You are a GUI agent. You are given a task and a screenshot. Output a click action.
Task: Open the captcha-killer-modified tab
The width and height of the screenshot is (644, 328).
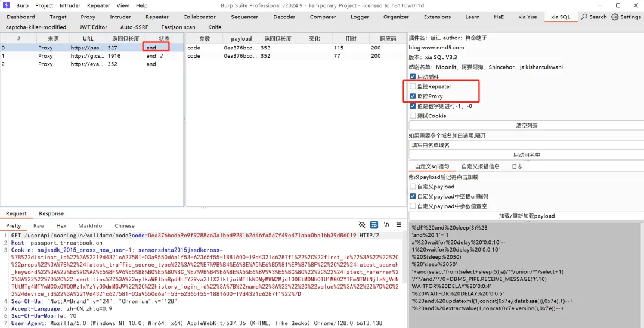(x=36, y=27)
